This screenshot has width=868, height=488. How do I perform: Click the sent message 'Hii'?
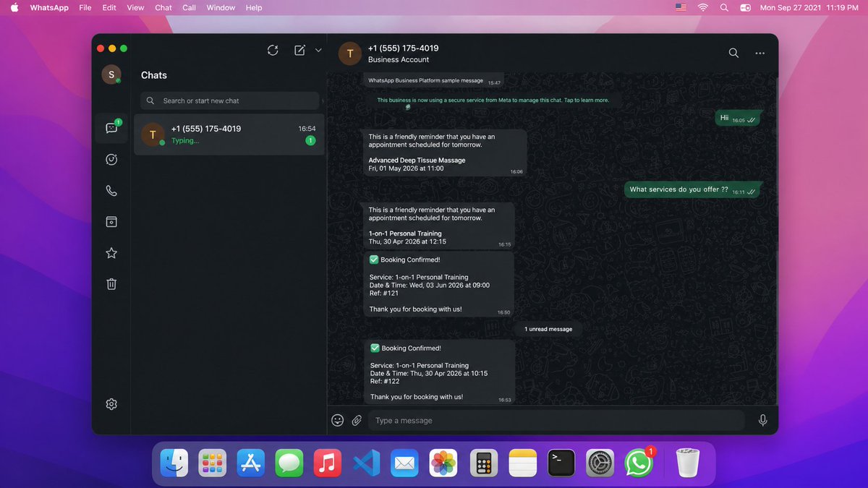click(x=738, y=119)
